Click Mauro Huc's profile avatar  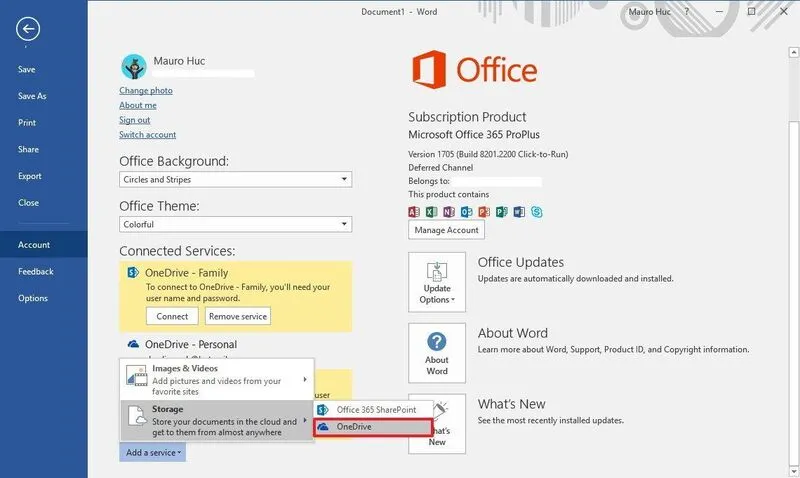(x=134, y=67)
